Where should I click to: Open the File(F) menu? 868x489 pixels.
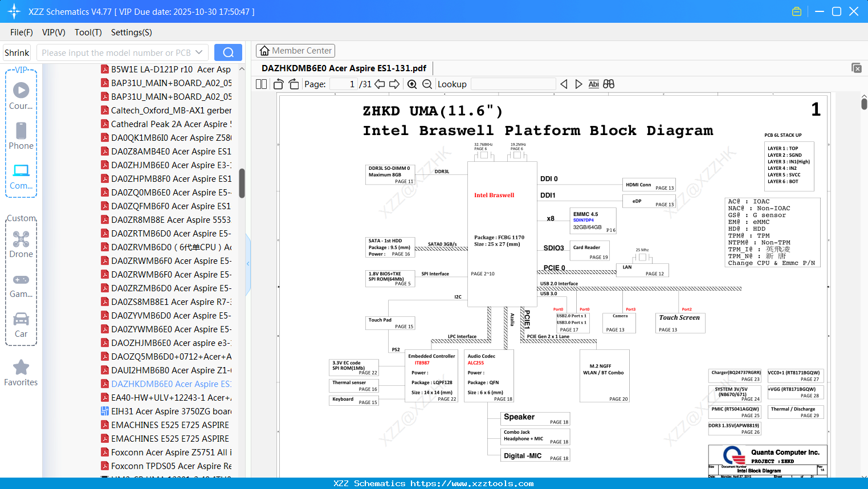pyautogui.click(x=22, y=32)
